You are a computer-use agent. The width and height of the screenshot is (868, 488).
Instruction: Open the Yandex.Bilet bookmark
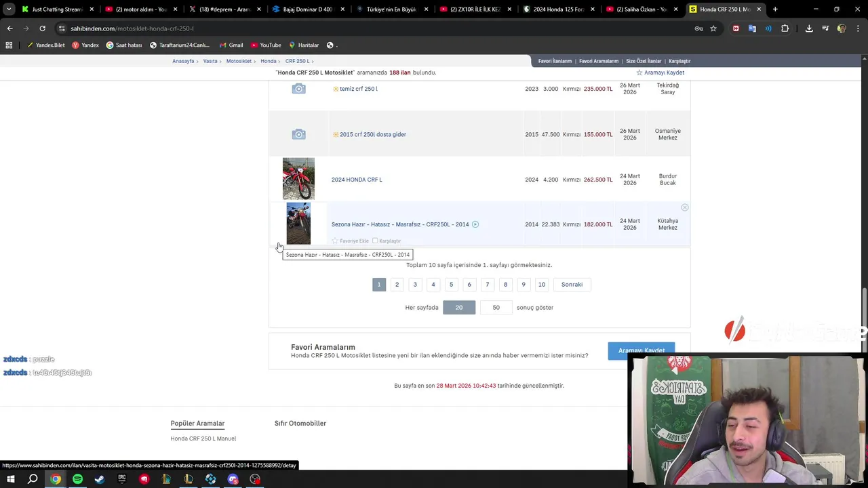[46, 45]
